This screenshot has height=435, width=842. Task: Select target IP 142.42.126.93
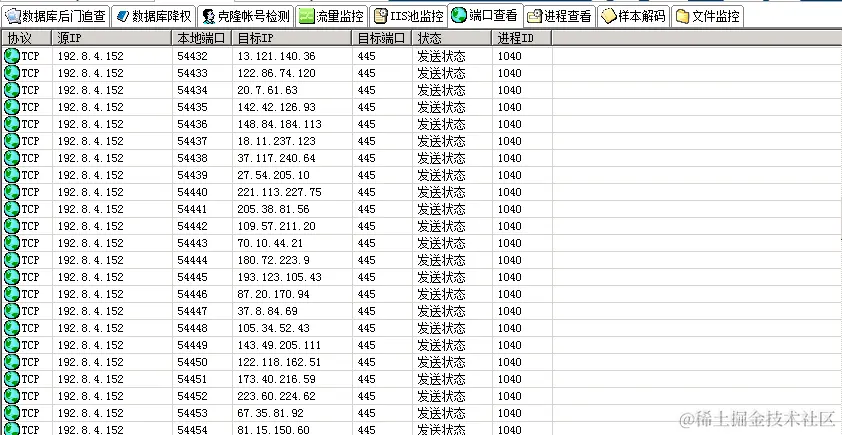277,107
